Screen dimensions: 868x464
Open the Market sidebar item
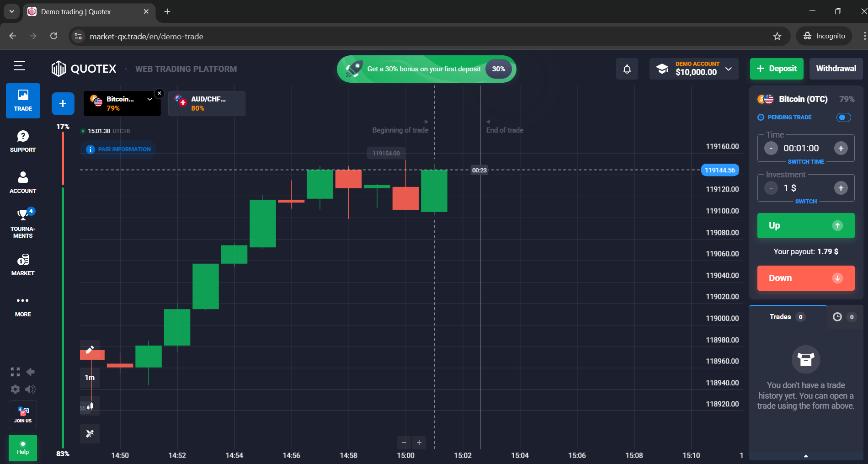point(23,265)
